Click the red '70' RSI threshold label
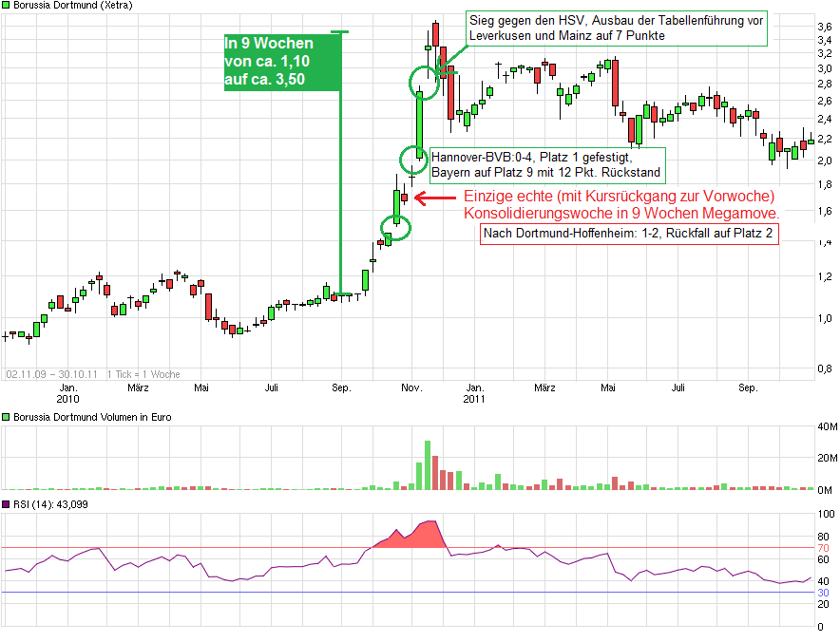Screen dimensions: 840x642 (x=824, y=548)
